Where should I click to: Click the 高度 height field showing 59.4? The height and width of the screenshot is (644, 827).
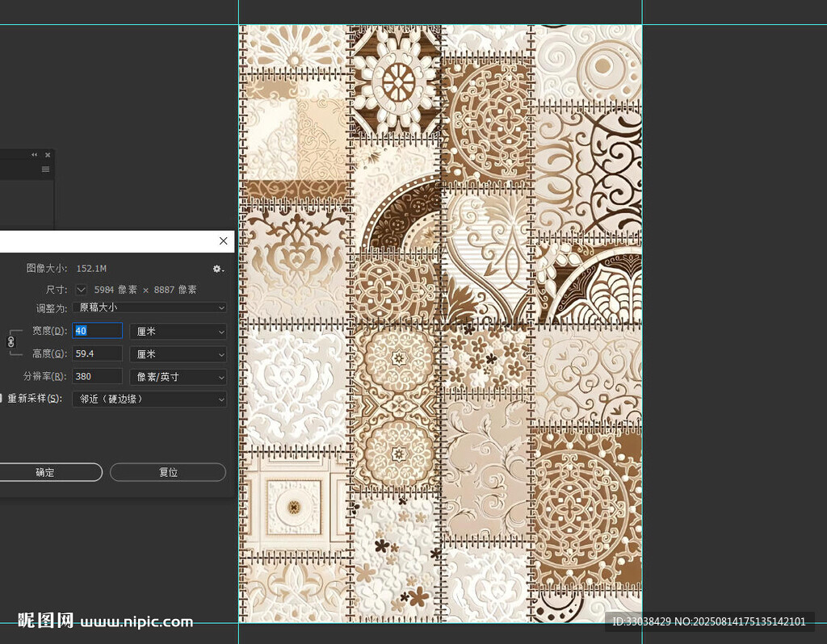tap(97, 354)
